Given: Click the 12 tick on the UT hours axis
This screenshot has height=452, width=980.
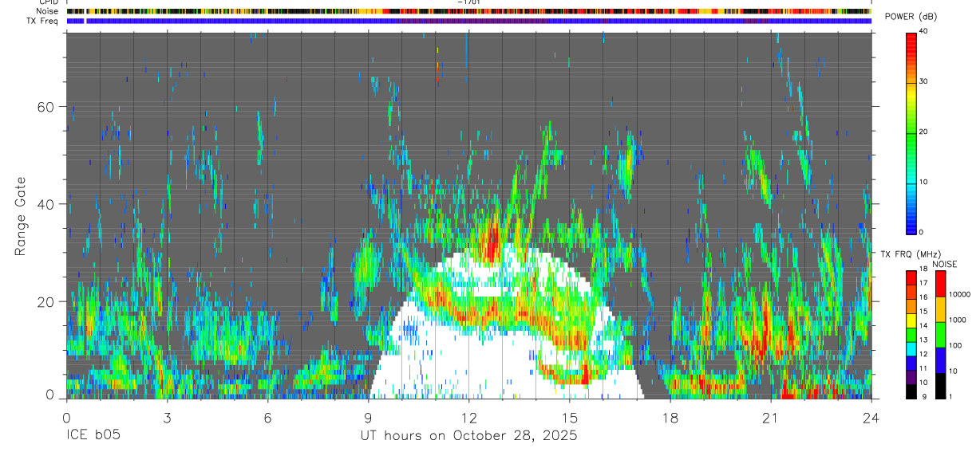Looking at the screenshot, I should coord(468,417).
